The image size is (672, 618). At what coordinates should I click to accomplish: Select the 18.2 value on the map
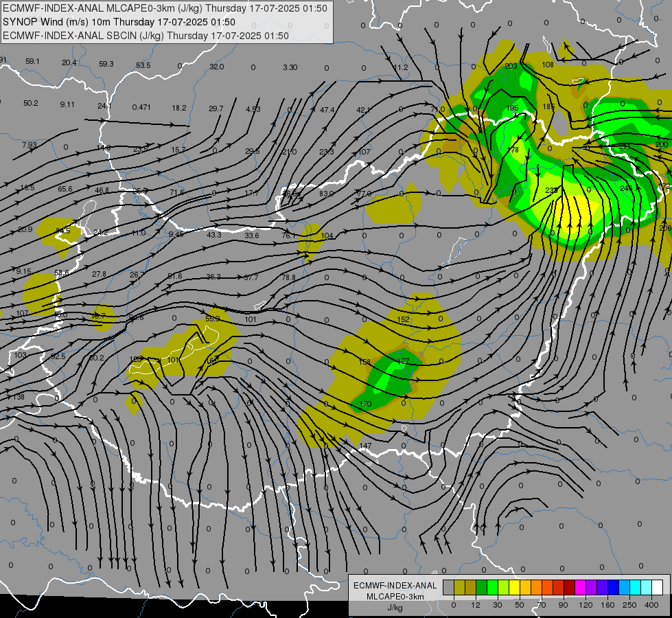click(x=179, y=108)
